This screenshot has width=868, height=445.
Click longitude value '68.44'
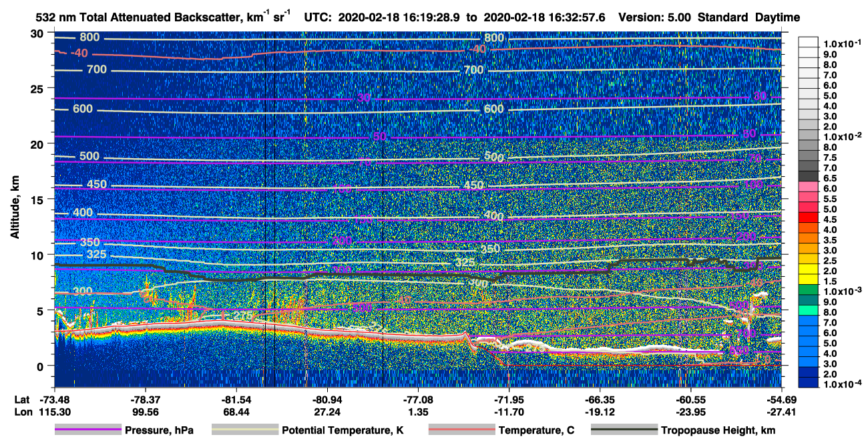pyautogui.click(x=236, y=412)
